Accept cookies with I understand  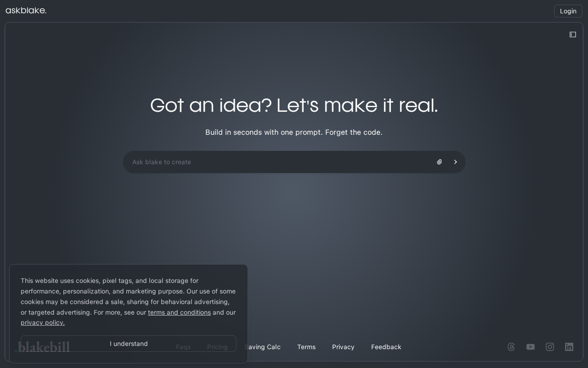(x=129, y=344)
